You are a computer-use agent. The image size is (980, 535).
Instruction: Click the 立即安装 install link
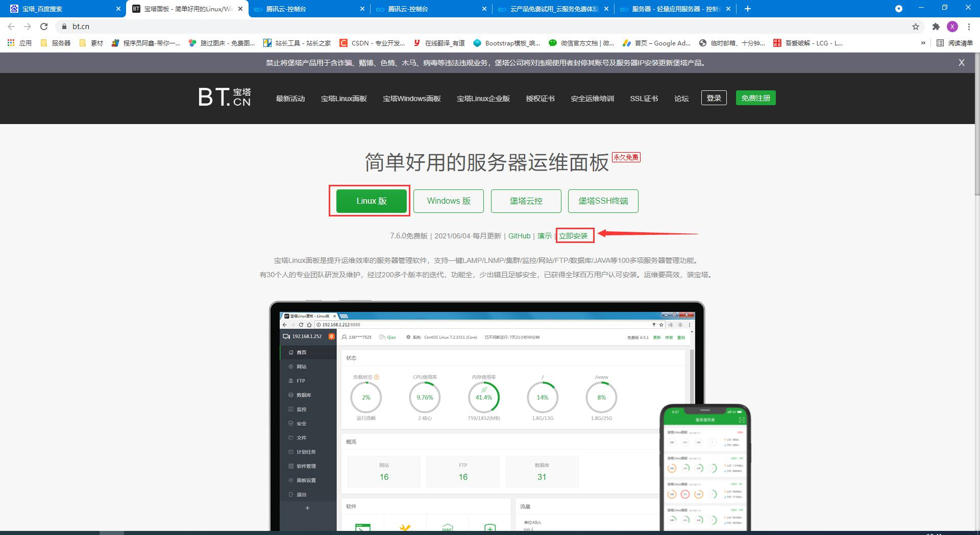click(573, 236)
